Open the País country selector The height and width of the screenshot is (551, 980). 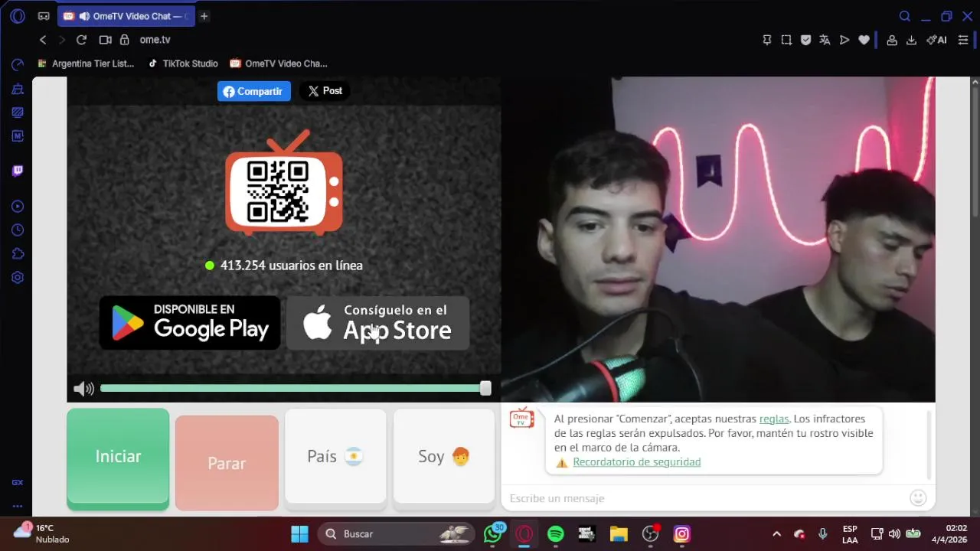335,457
